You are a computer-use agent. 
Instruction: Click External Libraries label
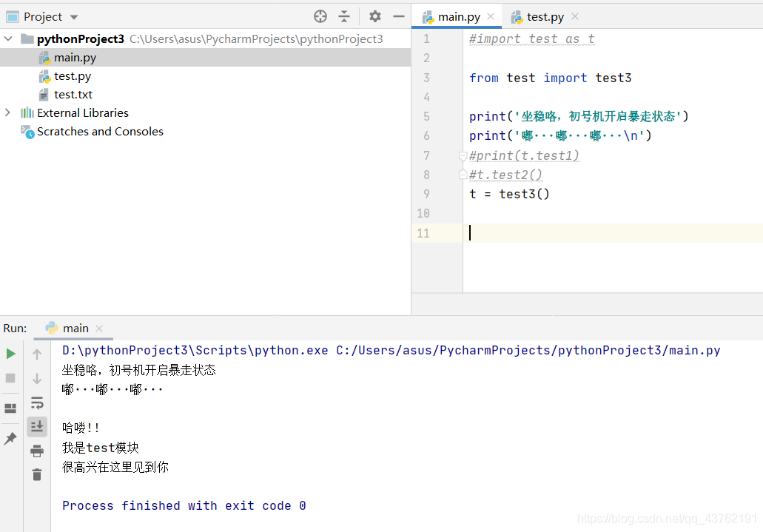pos(83,113)
